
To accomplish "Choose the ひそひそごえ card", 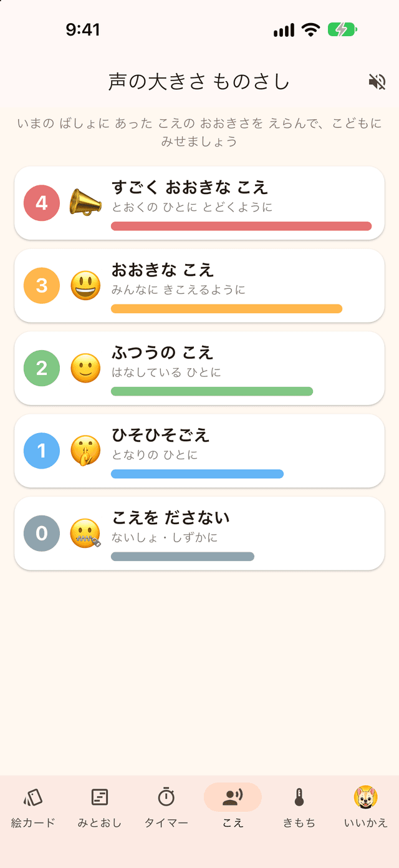I will click(199, 451).
